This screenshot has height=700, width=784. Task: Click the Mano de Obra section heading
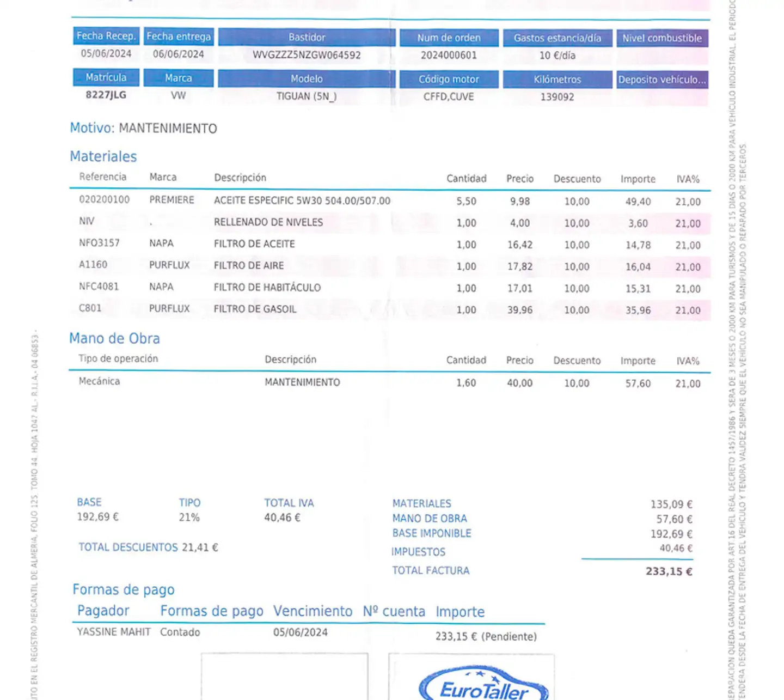[x=114, y=338]
